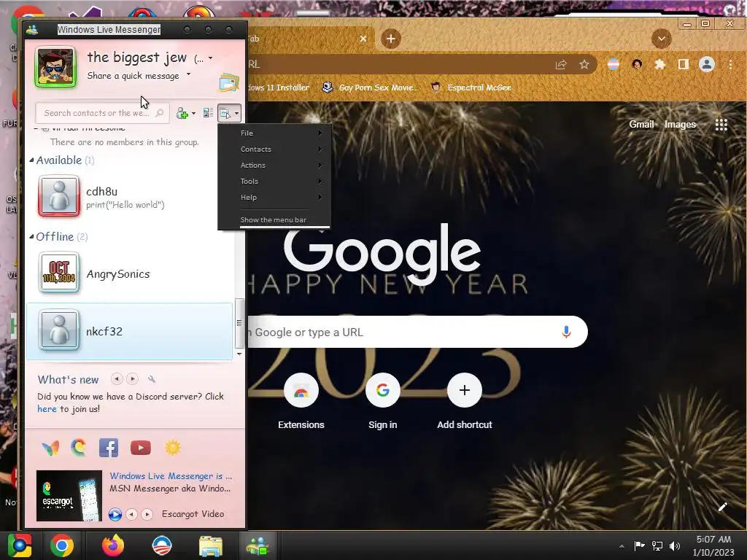Click the contact list scroll down arrow

point(239,354)
